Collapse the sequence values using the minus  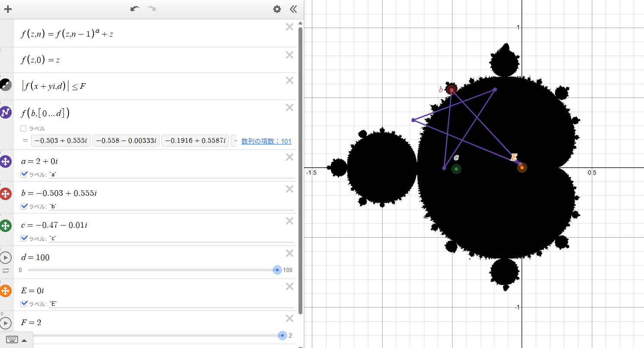236,140
